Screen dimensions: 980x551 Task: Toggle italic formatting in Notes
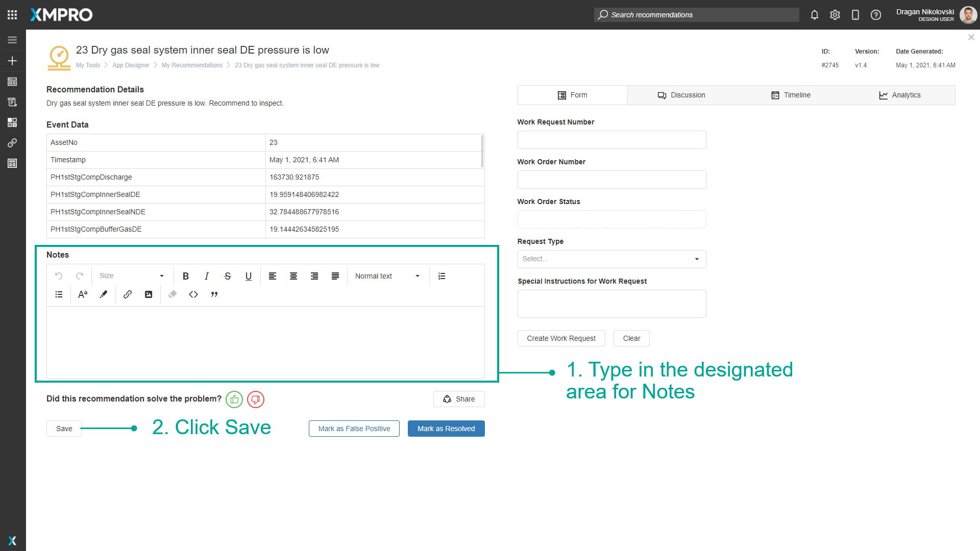(207, 276)
